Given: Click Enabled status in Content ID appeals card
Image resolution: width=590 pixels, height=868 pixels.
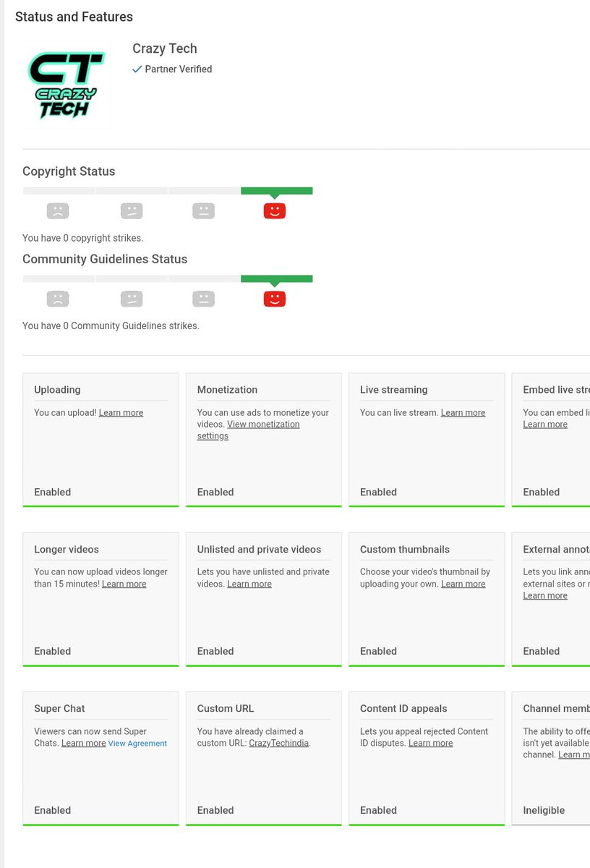Looking at the screenshot, I should pyautogui.click(x=379, y=810).
